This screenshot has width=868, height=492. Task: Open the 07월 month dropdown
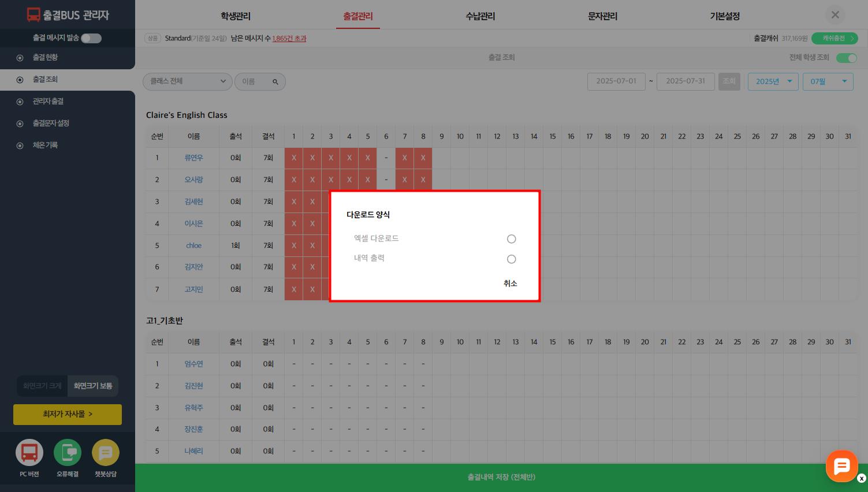point(828,81)
